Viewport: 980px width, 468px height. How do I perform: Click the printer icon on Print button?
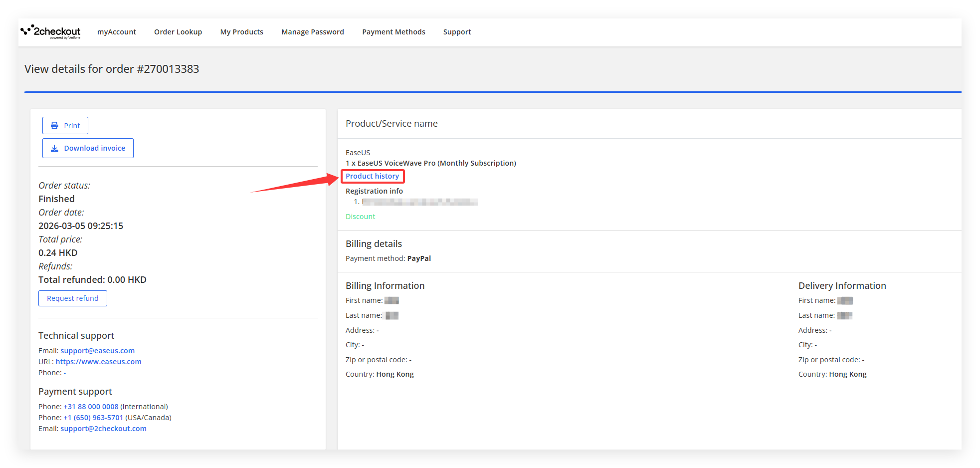tap(54, 126)
